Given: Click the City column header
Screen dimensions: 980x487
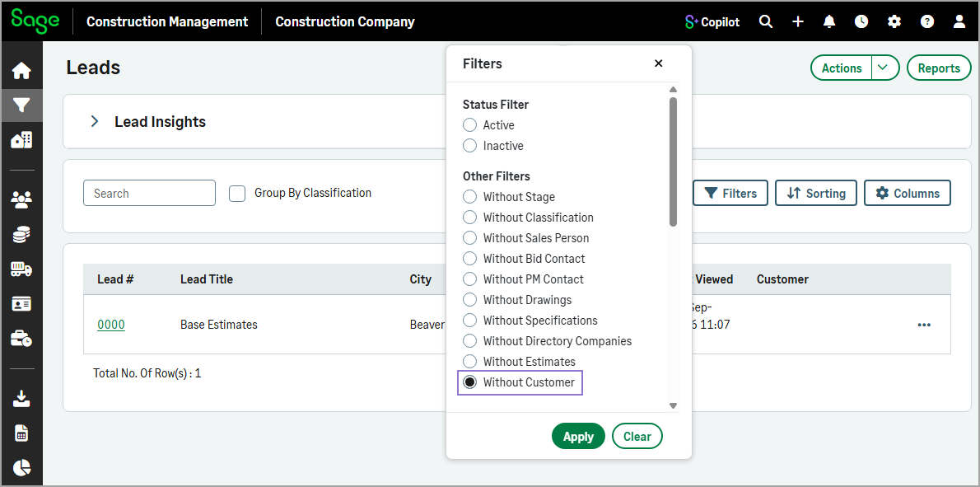Looking at the screenshot, I should click(x=421, y=279).
